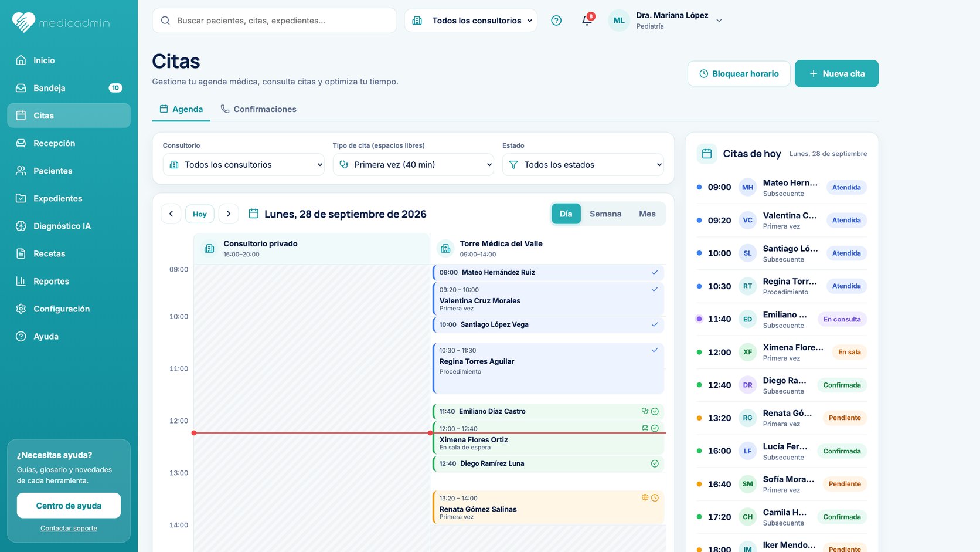This screenshot has height=552, width=980.
Task: Open Bandeja in sidebar
Action: pyautogui.click(x=69, y=88)
